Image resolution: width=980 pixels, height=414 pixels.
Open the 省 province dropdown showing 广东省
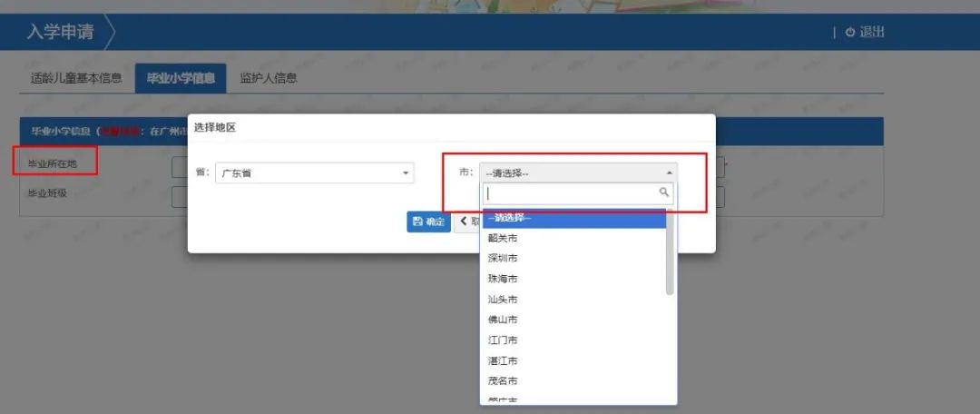point(314,172)
